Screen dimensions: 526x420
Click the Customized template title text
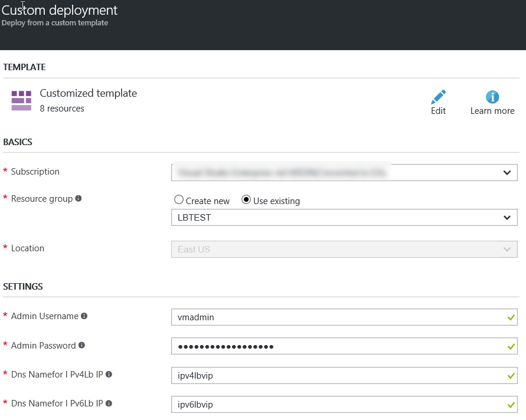(88, 93)
